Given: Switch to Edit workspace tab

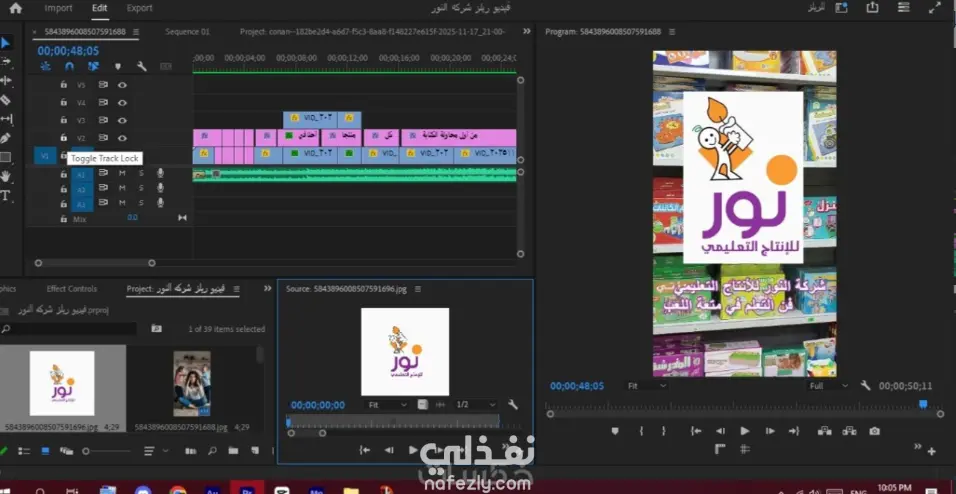Looking at the screenshot, I should point(99,8).
